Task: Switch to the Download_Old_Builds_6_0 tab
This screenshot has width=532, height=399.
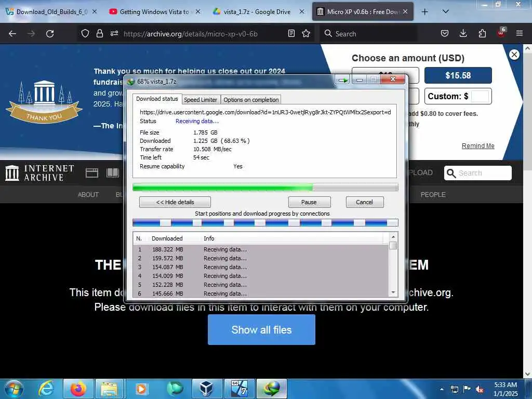Action: click(x=51, y=12)
